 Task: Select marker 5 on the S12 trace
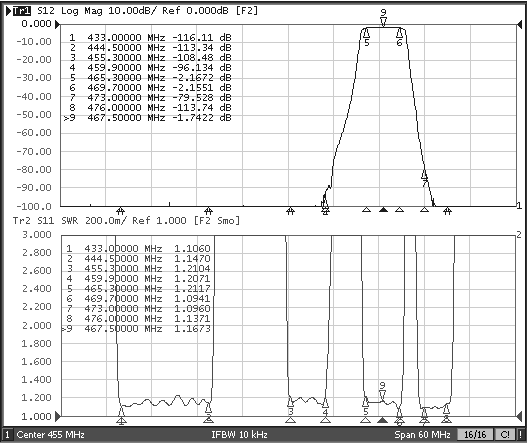[x=367, y=33]
